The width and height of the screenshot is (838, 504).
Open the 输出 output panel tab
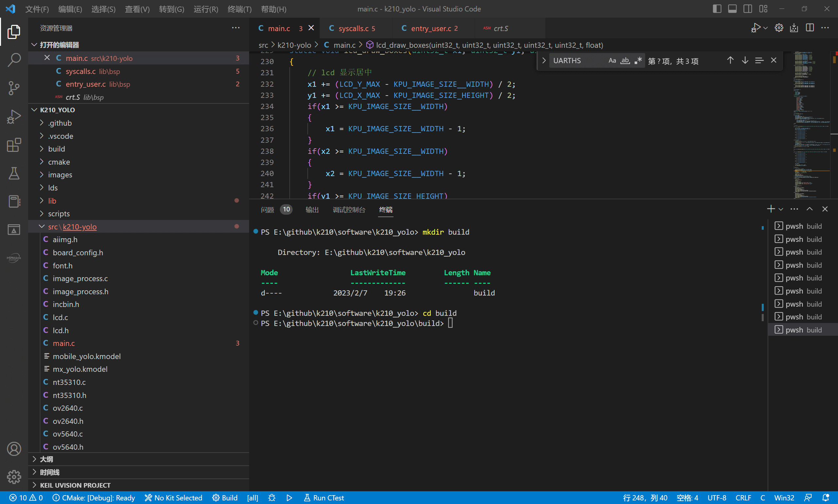pyautogui.click(x=312, y=209)
